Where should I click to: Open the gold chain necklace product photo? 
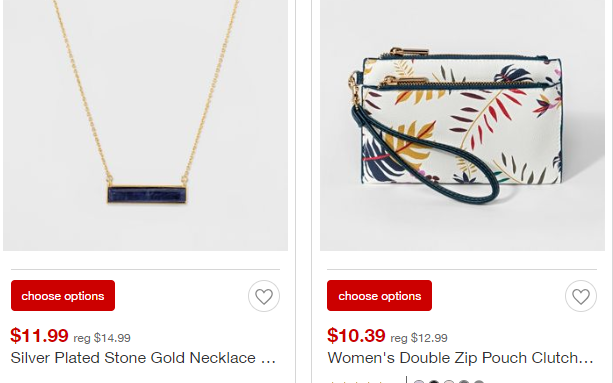click(145, 125)
